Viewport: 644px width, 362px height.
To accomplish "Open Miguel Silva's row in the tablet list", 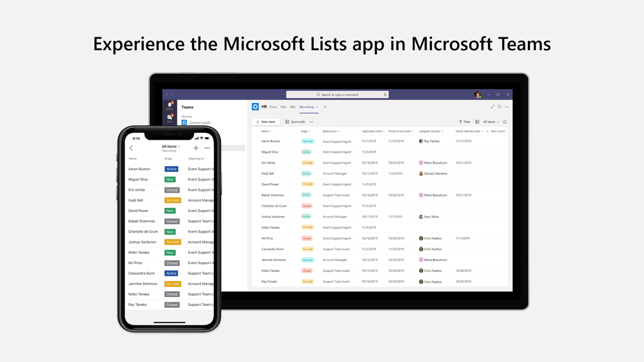I will point(380,152).
